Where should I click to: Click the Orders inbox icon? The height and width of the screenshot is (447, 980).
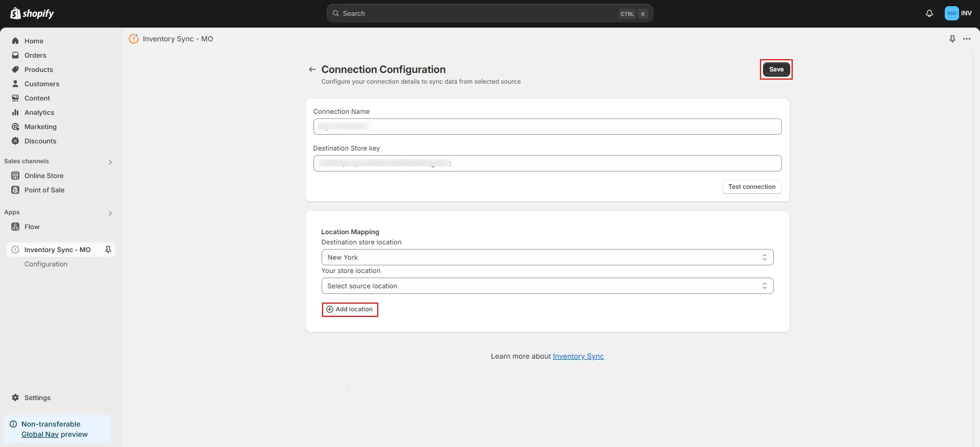point(15,55)
